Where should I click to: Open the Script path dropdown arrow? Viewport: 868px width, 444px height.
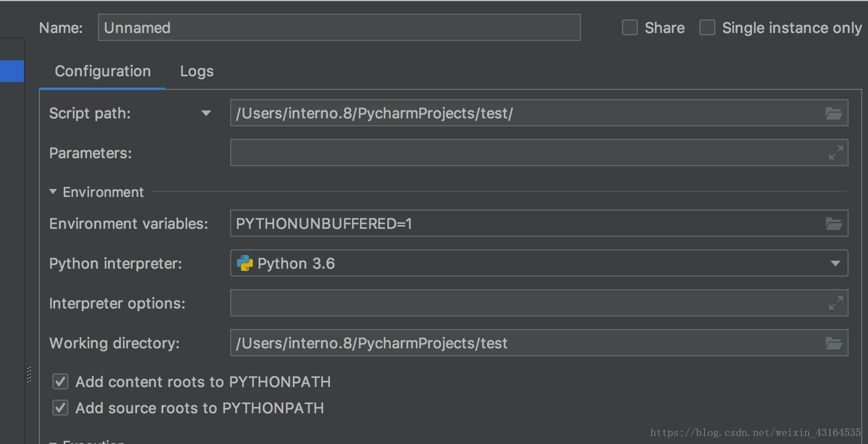click(206, 113)
